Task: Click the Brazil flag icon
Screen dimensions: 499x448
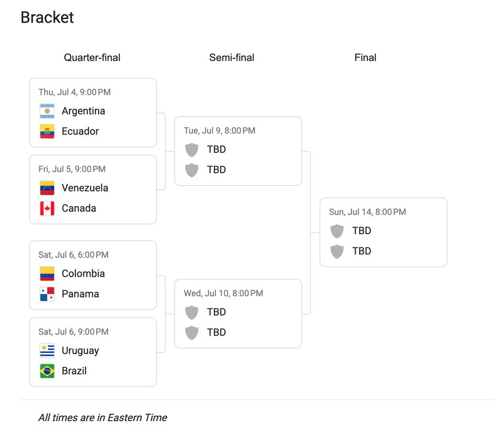Action: 47,371
